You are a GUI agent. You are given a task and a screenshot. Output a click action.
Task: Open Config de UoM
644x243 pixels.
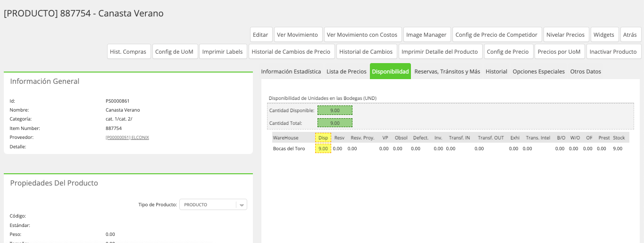click(x=174, y=51)
